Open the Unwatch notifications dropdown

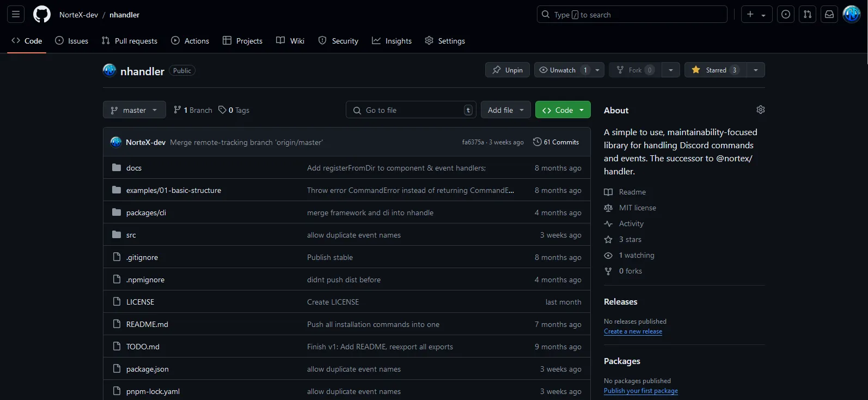pyautogui.click(x=569, y=70)
